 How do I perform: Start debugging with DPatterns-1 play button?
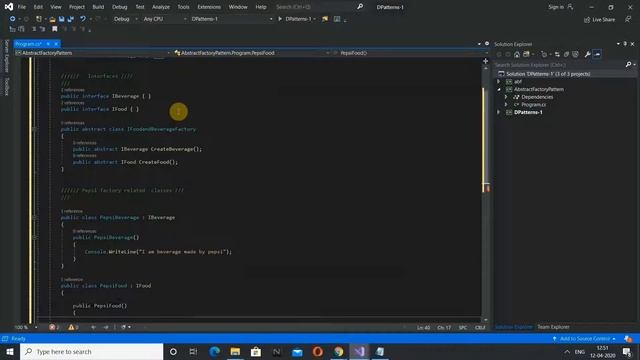295,19
